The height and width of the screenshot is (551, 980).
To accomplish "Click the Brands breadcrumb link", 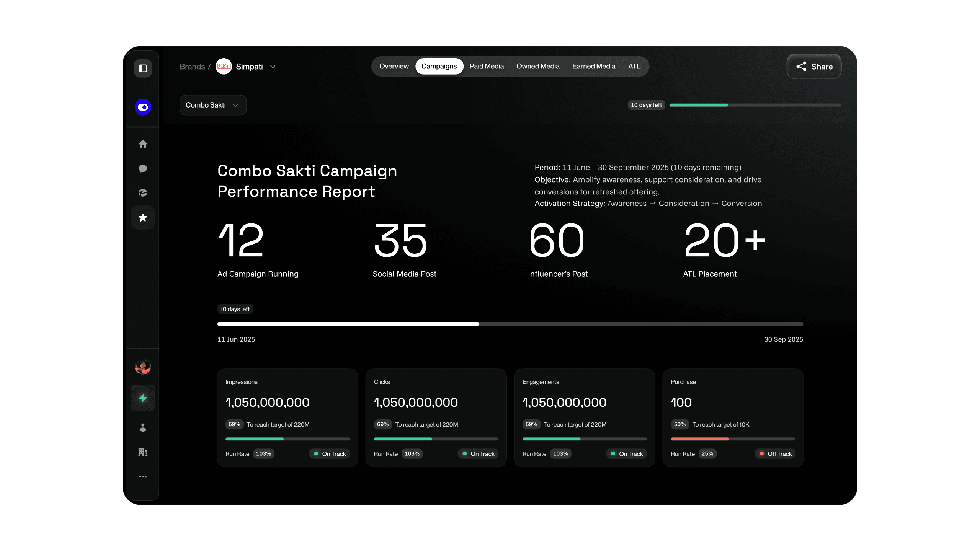I will pyautogui.click(x=192, y=67).
